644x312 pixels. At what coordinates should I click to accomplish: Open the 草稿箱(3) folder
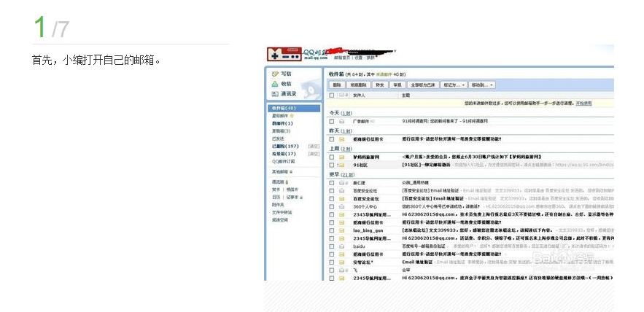pos(281,131)
